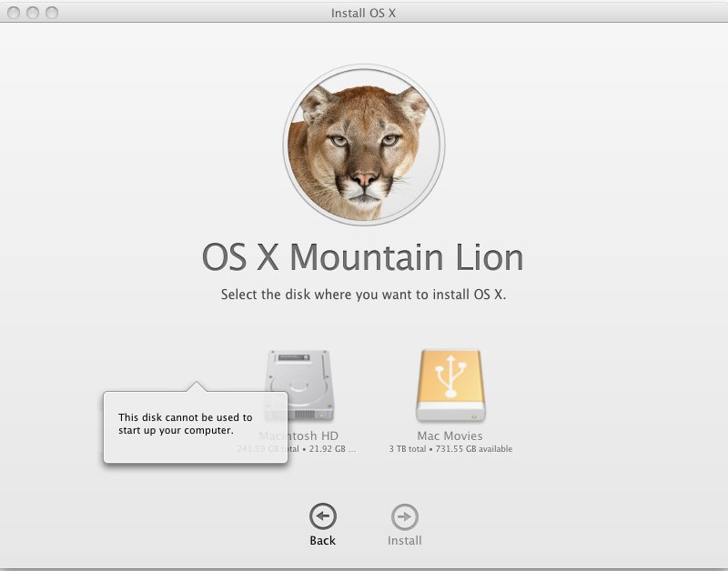Screen dimensions: 728x571
Task: Click "Select the disk where you want" text
Action: (363, 295)
